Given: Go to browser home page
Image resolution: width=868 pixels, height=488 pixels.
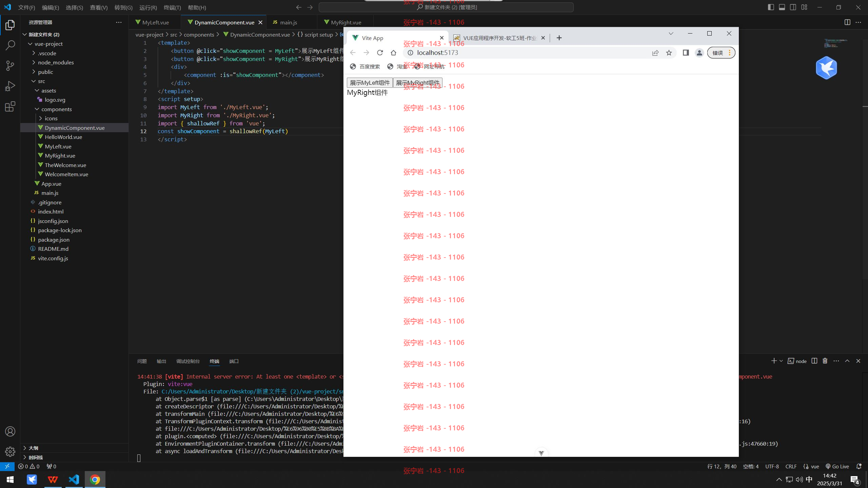Looking at the screenshot, I should click(x=393, y=53).
